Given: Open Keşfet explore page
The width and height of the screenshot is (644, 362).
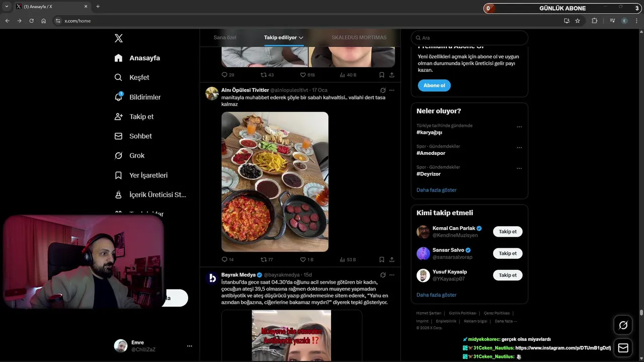Looking at the screenshot, I should pyautogui.click(x=132, y=77).
